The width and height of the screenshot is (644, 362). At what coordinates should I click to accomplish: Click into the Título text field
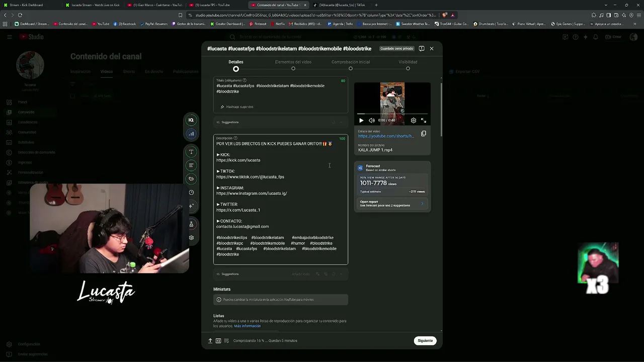(281, 95)
